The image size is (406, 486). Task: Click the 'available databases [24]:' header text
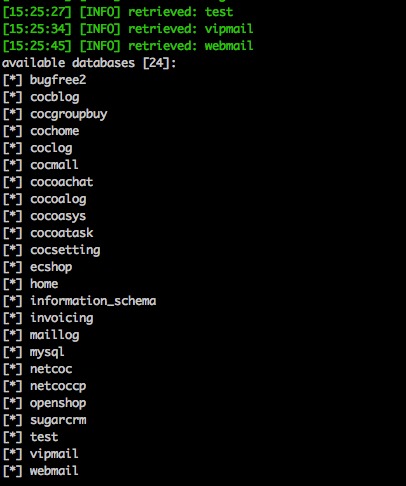89,63
